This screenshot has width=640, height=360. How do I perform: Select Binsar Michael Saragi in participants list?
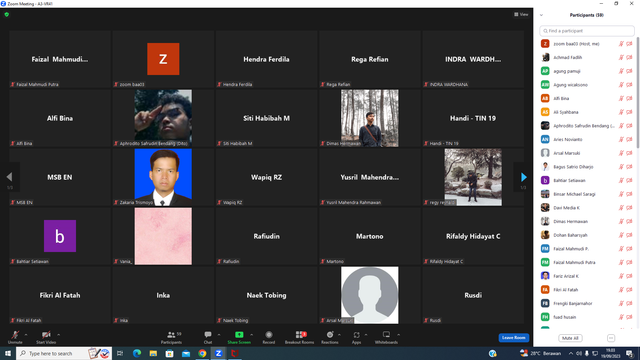coord(586,194)
